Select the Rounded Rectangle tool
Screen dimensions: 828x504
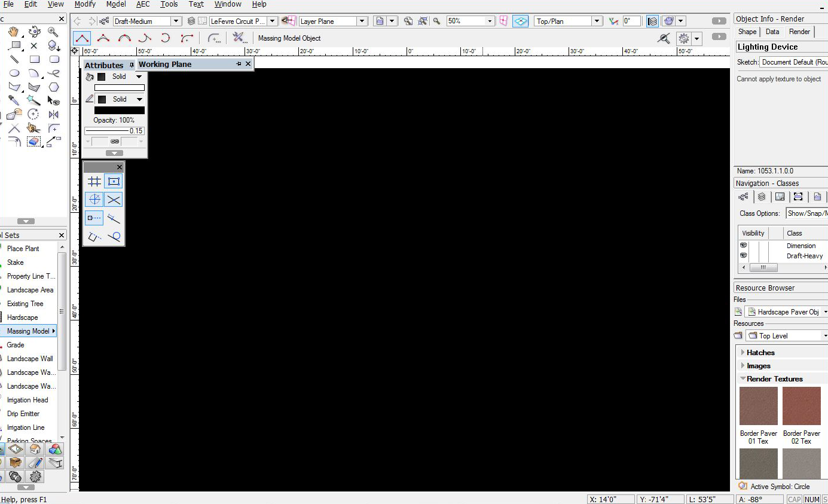54,59
